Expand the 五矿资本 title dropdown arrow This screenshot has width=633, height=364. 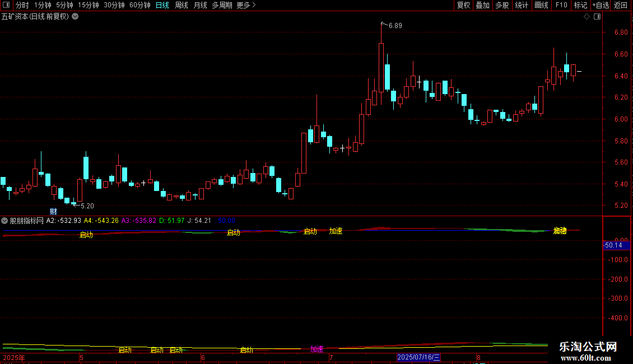tap(75, 17)
